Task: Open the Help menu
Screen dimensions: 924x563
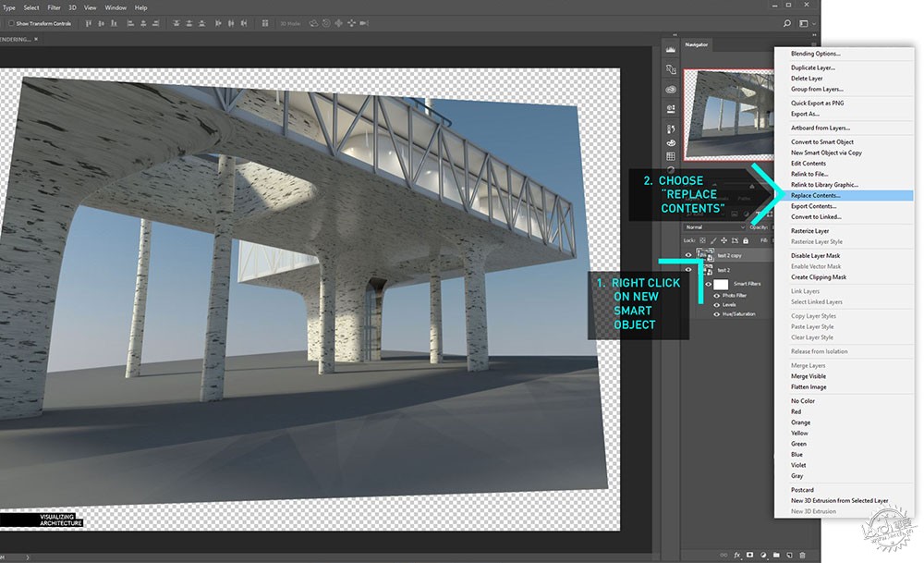Action: 140,7
